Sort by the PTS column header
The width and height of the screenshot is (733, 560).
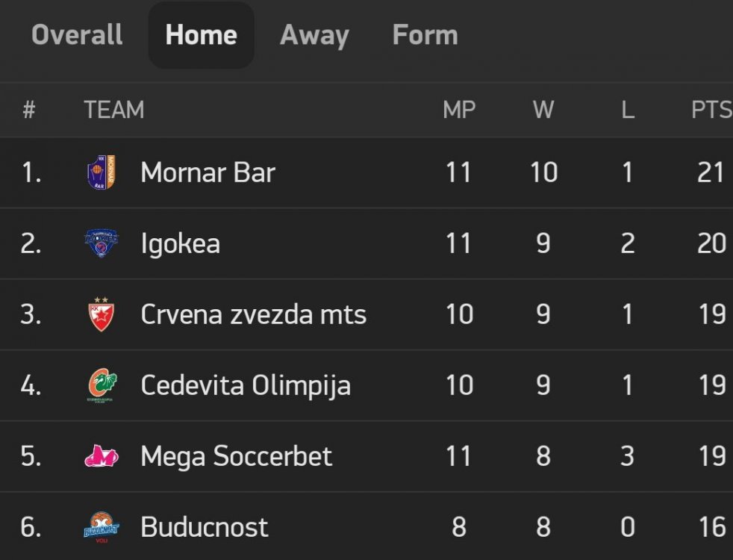tap(711, 110)
